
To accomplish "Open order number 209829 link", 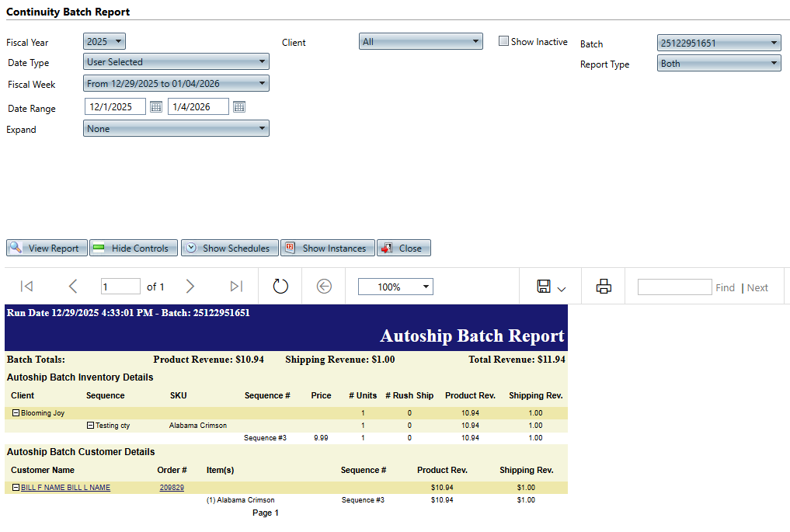I will click(x=172, y=488).
